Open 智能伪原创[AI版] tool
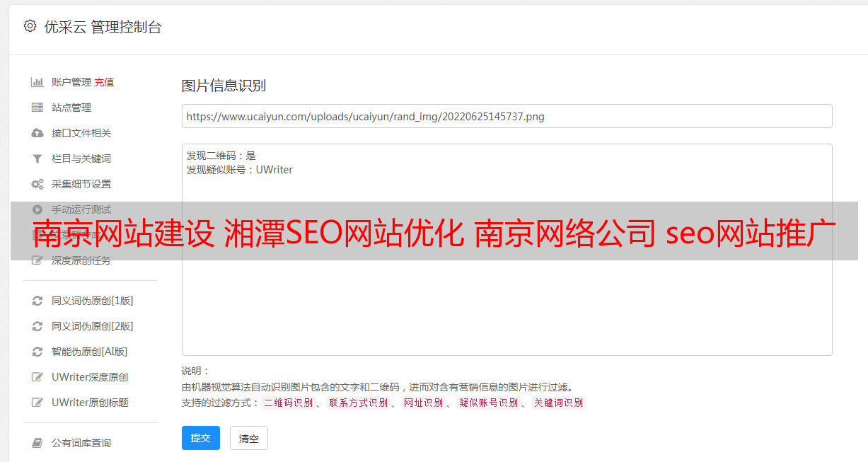Screen dimensions: 868x462 coord(90,352)
